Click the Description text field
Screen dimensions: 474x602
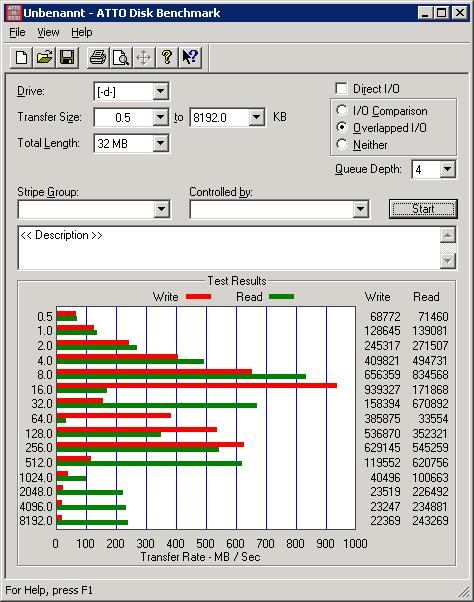point(229,248)
